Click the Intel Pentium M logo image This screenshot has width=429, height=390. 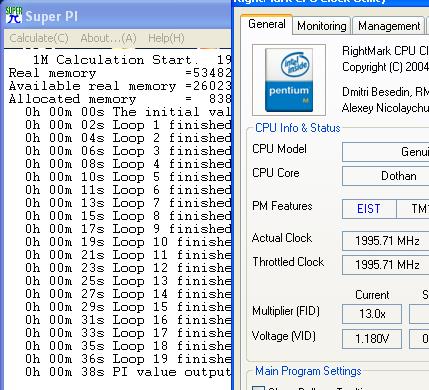(289, 80)
